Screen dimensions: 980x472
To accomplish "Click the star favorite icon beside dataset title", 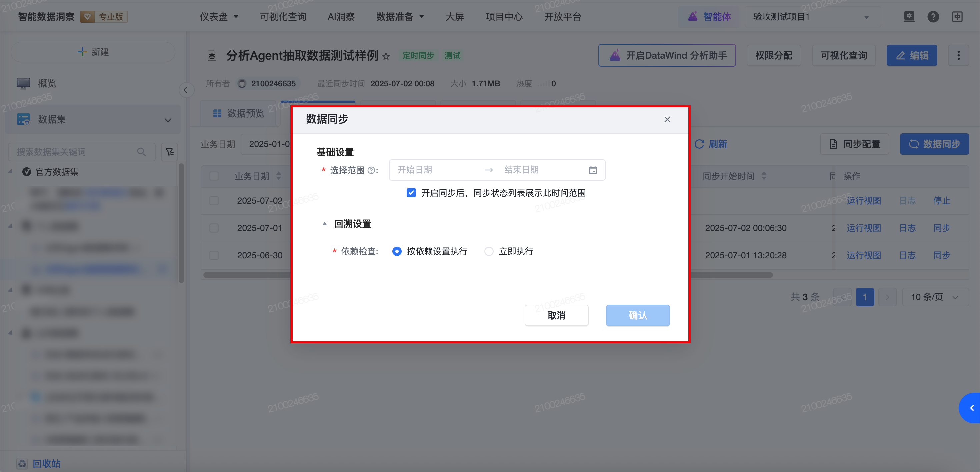I will [x=386, y=56].
